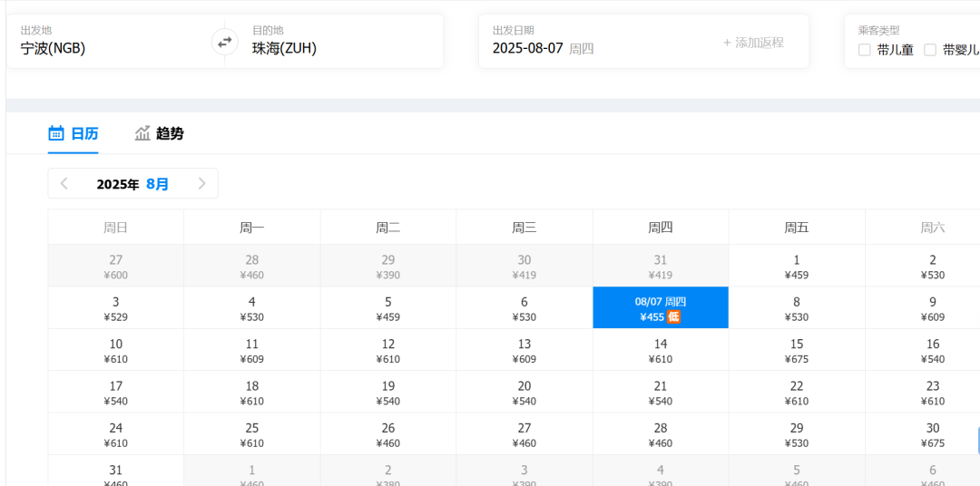The width and height of the screenshot is (980, 486).
Task: Click the 周四 column header
Action: [661, 228]
